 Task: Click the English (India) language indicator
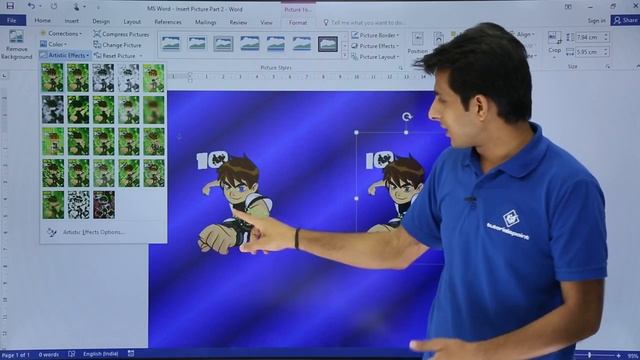(x=100, y=354)
